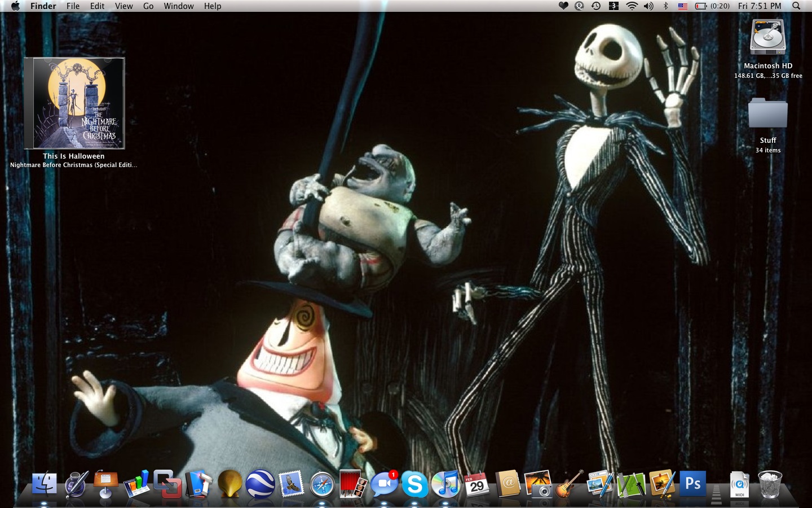Open the Bluetooth status menu
Viewport: 812px width, 508px height.
[665, 6]
